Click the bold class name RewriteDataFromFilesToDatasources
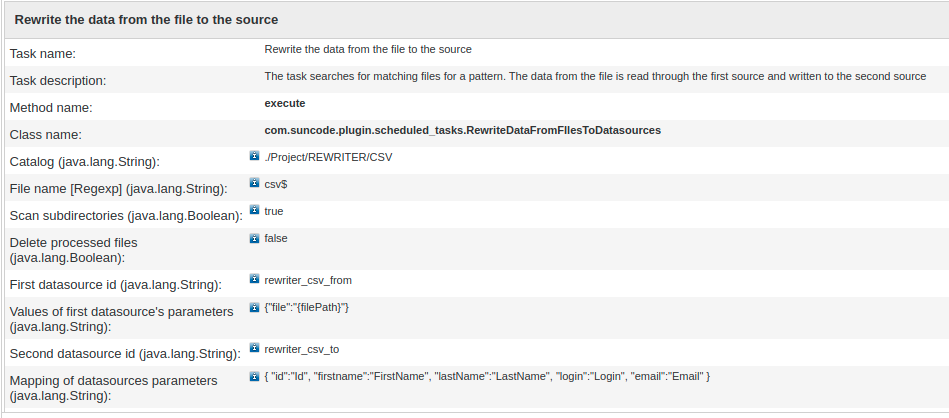Screen dimensions: 949x418 462,130
